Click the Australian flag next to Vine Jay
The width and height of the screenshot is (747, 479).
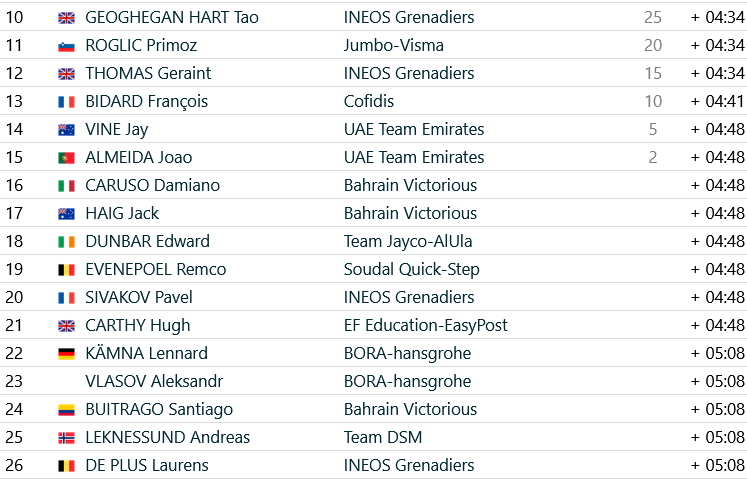point(66,130)
